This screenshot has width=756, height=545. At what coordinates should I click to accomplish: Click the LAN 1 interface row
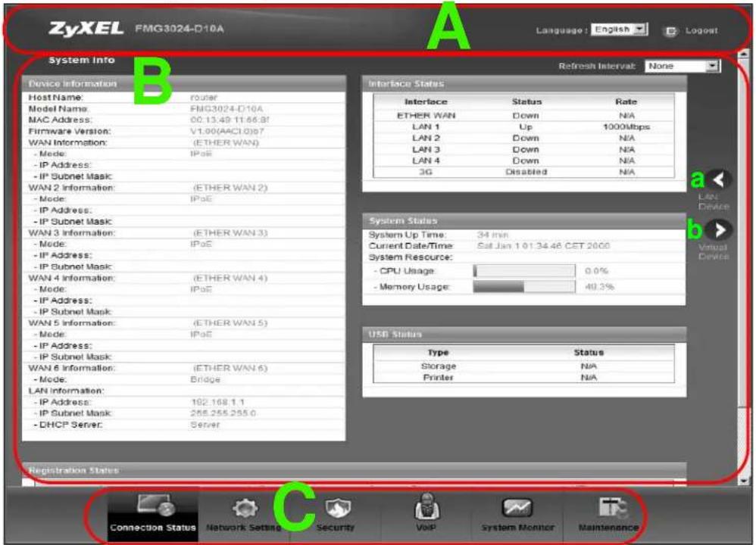point(523,126)
